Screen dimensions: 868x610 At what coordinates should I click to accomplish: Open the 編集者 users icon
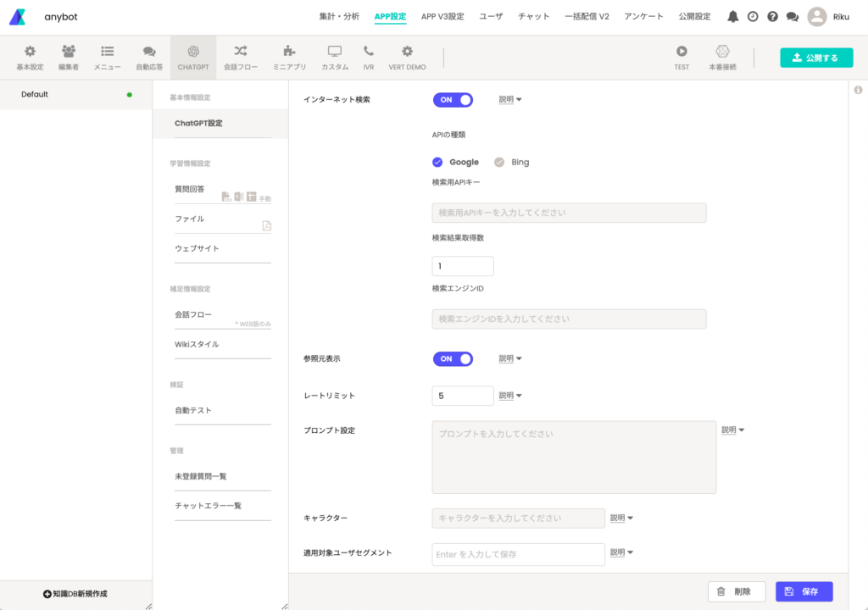point(69,52)
